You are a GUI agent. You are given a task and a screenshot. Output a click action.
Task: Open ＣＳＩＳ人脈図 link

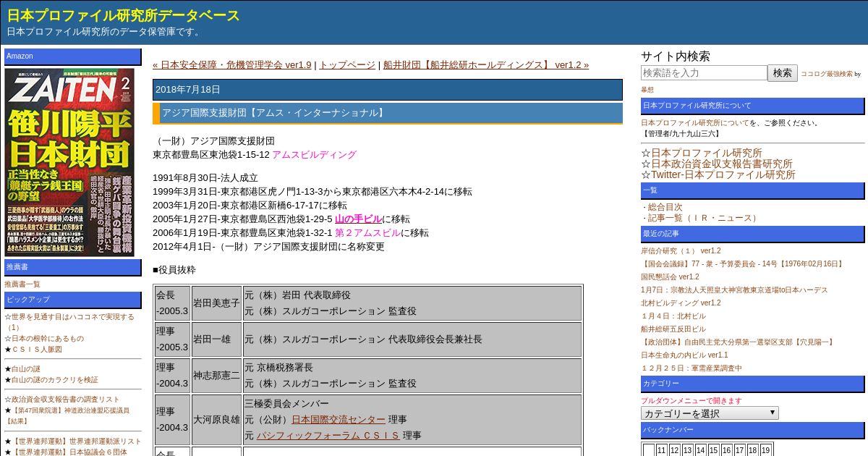tap(36, 350)
